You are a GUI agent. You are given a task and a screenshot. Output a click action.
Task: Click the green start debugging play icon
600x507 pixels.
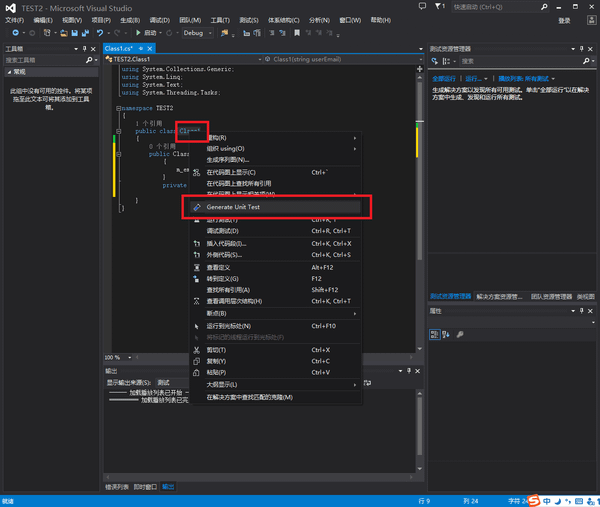[138, 33]
